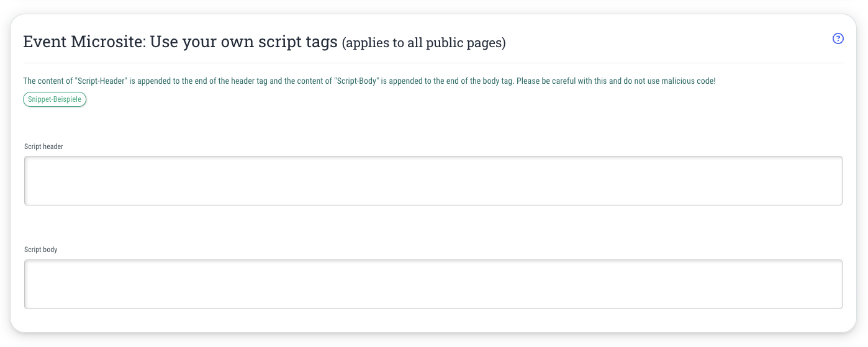Click the word "Microsite" in the title
Viewport: 868px width, 347px height.
[106, 42]
